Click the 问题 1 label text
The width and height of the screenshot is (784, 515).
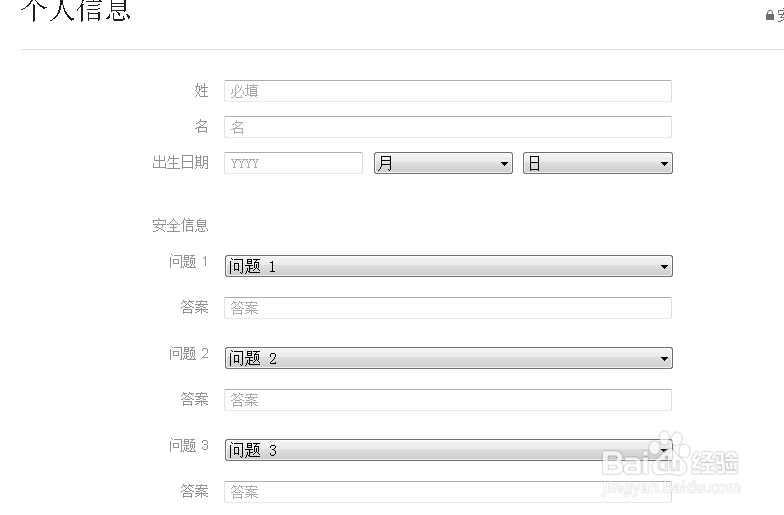tap(188, 262)
